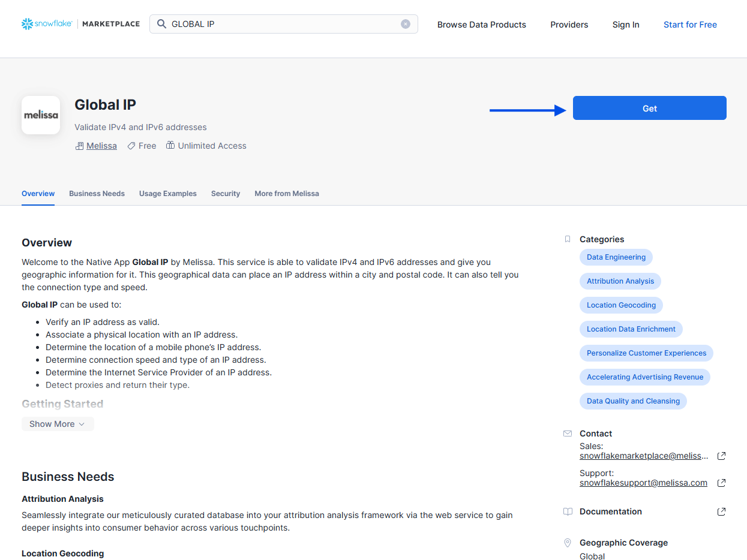This screenshot has width=747, height=560.
Task: Click the Documentation label
Action: 611,511
